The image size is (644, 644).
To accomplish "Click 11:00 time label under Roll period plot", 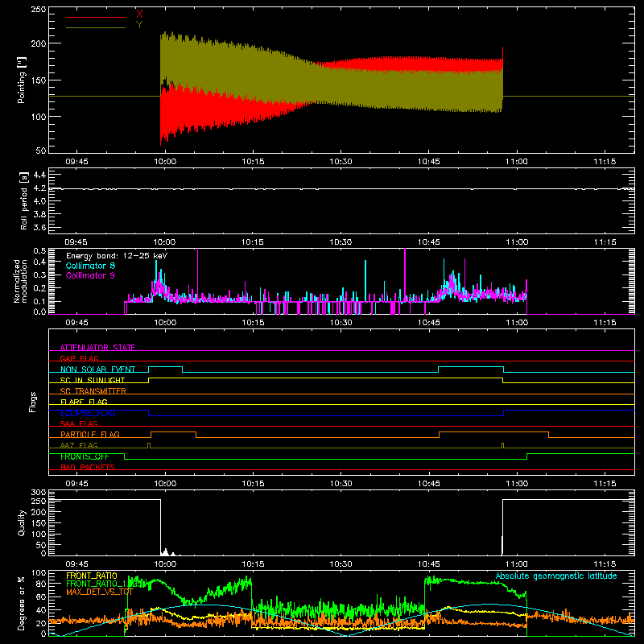I will coord(517,242).
